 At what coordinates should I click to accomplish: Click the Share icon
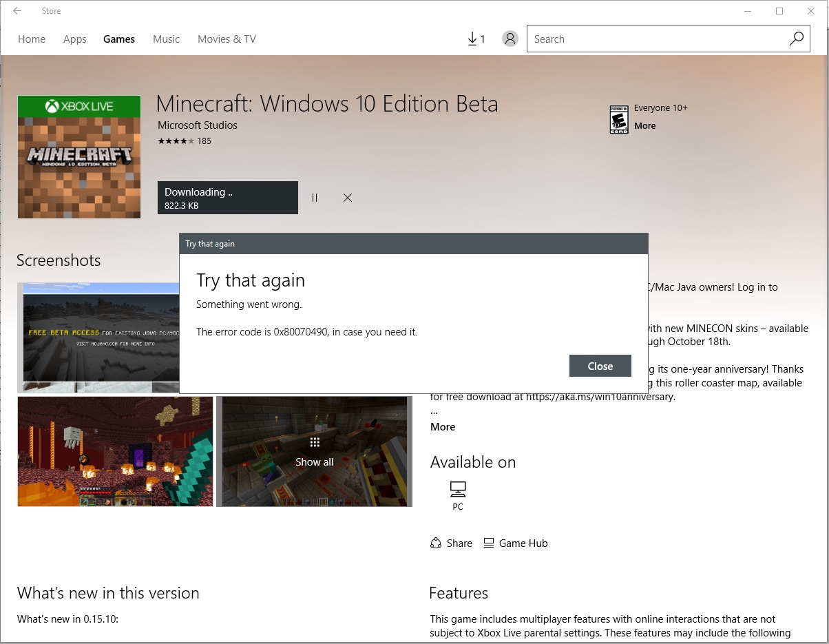(436, 543)
